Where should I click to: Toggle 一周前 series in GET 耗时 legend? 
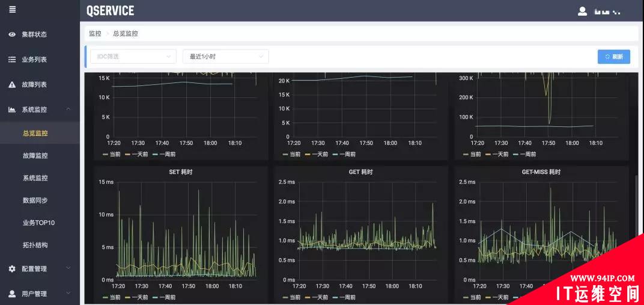pyautogui.click(x=344, y=297)
